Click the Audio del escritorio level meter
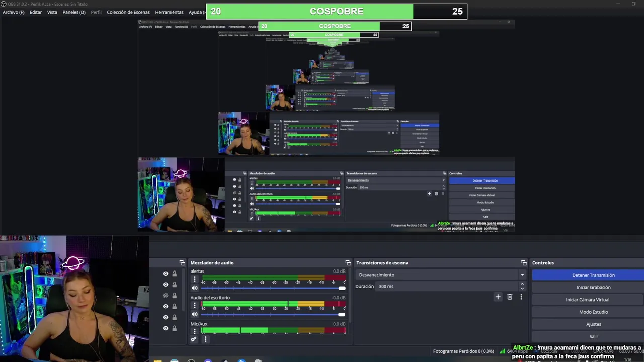The image size is (644, 362). [273, 304]
